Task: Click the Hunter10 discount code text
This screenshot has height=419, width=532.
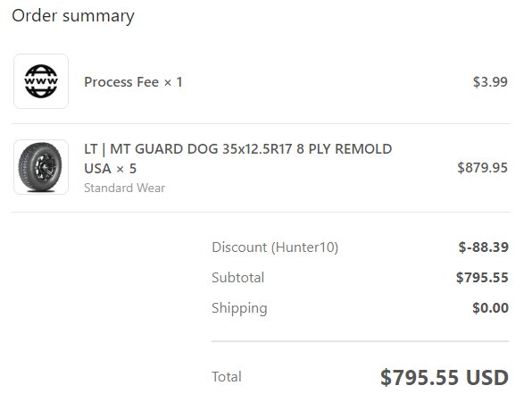Action: (304, 247)
